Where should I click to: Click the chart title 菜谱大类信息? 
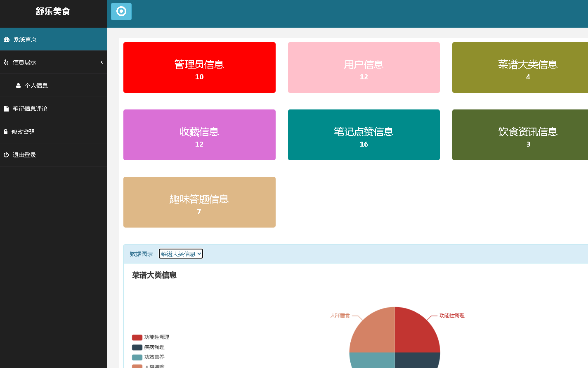tap(154, 275)
